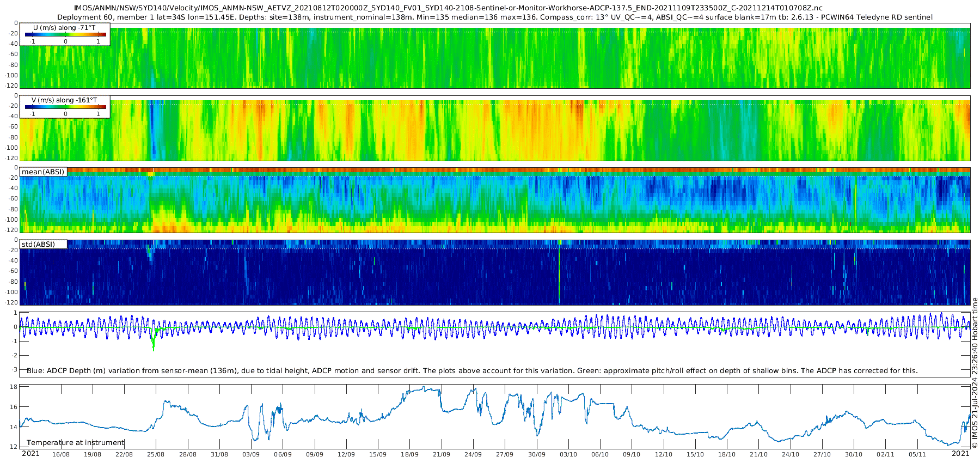Click the 2021 year label at bottom left
Image resolution: width=980 pixels, height=463 pixels.
pyautogui.click(x=30, y=453)
